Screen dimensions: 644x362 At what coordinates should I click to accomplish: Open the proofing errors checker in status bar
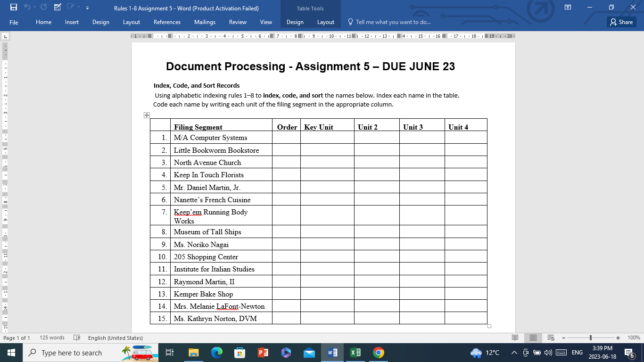point(77,337)
